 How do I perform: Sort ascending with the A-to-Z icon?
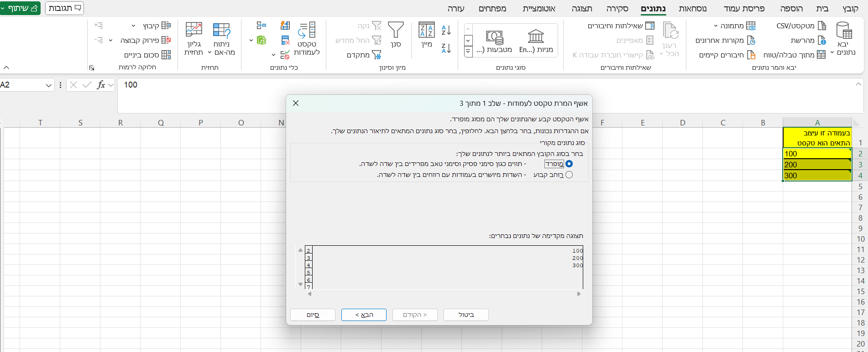point(446,30)
